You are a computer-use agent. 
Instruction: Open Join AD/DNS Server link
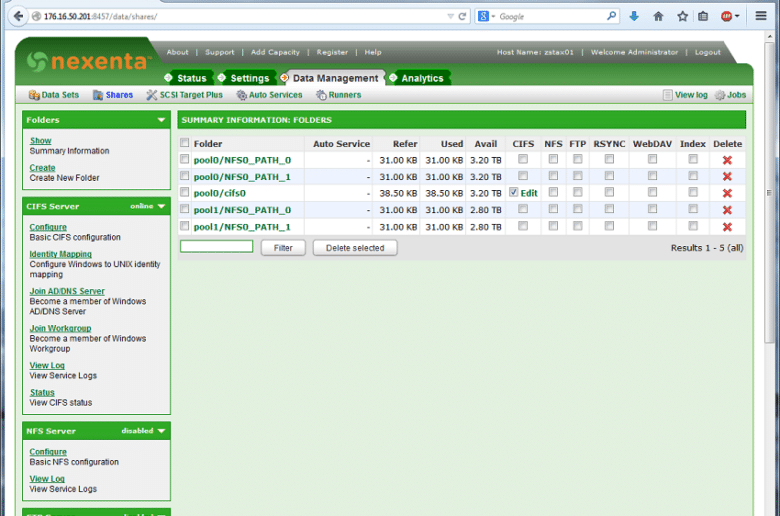(x=67, y=292)
